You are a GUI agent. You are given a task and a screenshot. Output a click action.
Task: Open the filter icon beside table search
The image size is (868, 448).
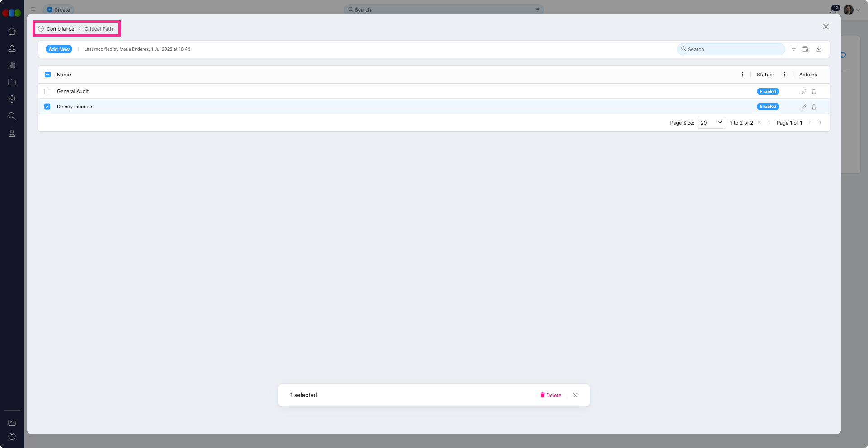point(793,49)
